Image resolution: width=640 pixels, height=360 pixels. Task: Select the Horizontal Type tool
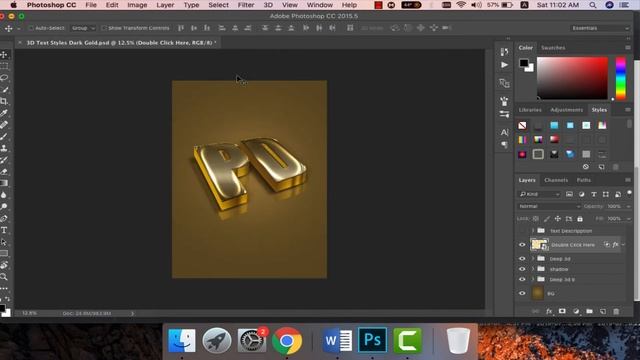(4, 230)
